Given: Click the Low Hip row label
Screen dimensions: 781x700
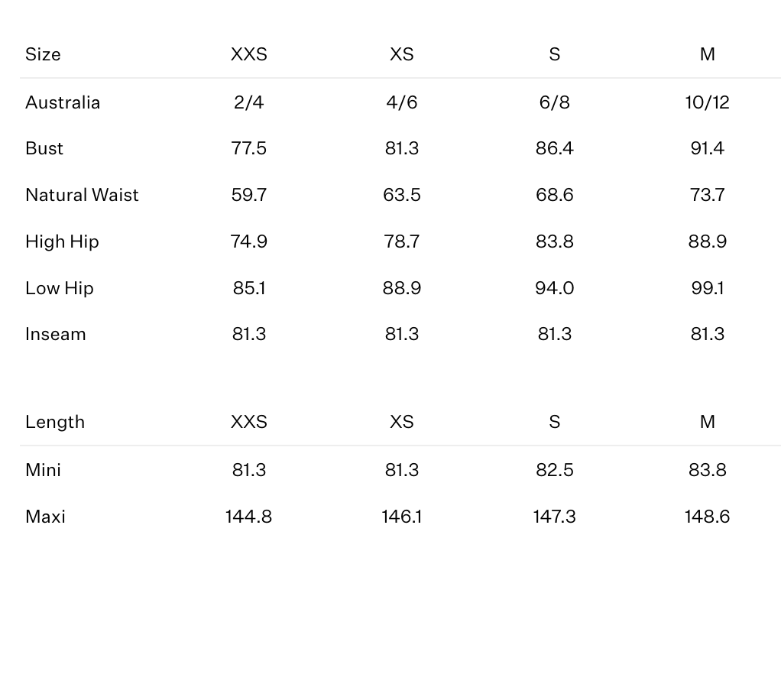Looking at the screenshot, I should pyautogui.click(x=60, y=288).
